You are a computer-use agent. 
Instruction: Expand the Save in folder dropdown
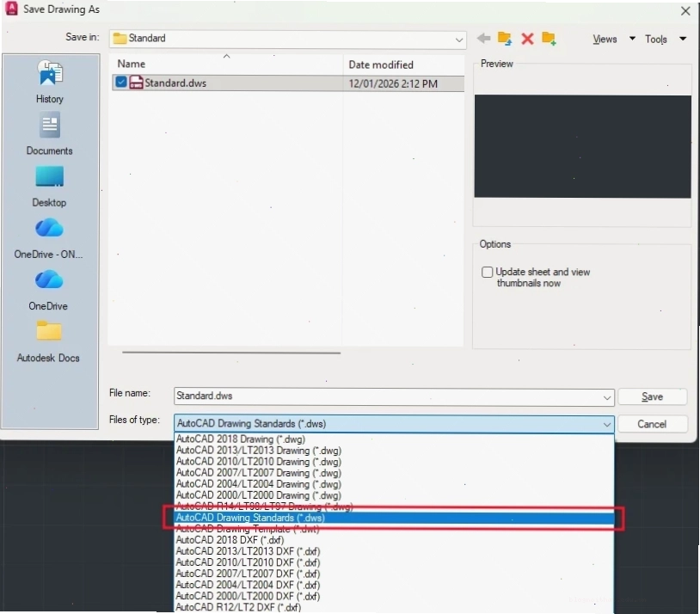coord(459,40)
